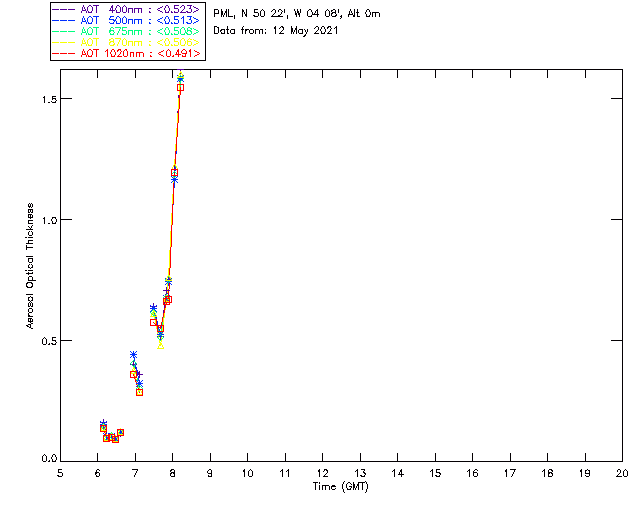
Task: Click the 16 x-axis tick label
Action: tap(473, 473)
